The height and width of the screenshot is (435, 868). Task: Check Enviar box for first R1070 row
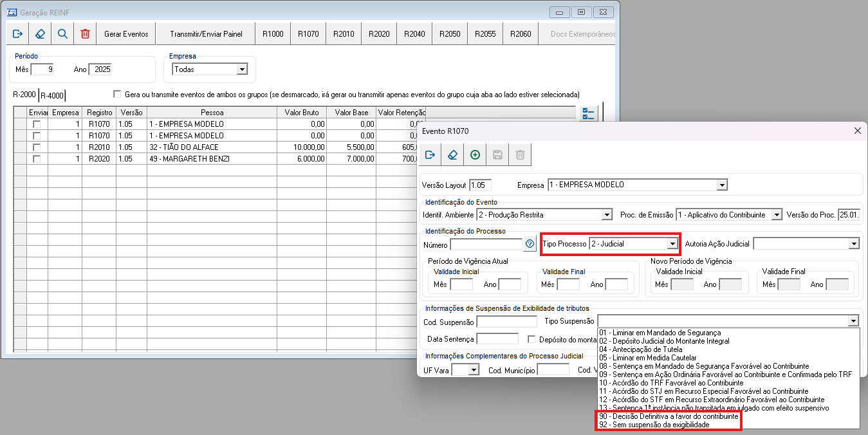pos(37,124)
